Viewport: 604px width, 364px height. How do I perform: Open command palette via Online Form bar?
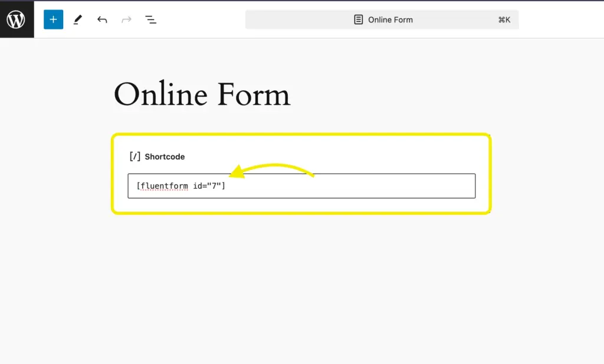pos(390,19)
